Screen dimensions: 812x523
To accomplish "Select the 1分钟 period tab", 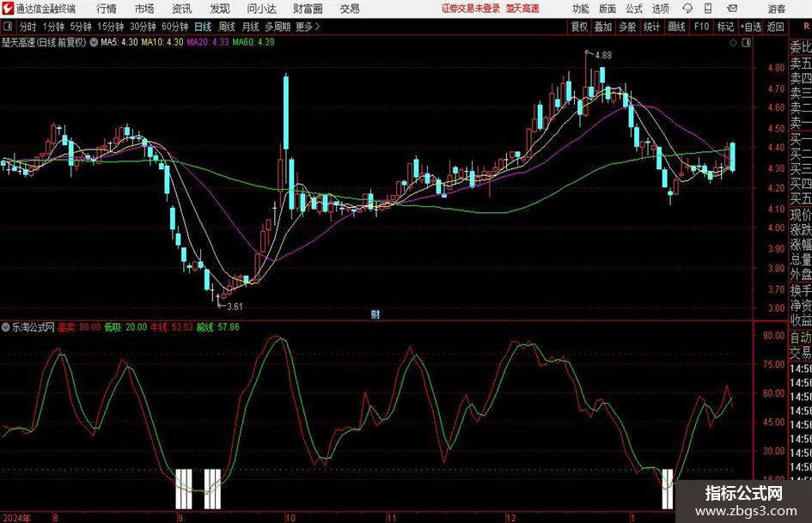I will (53, 27).
